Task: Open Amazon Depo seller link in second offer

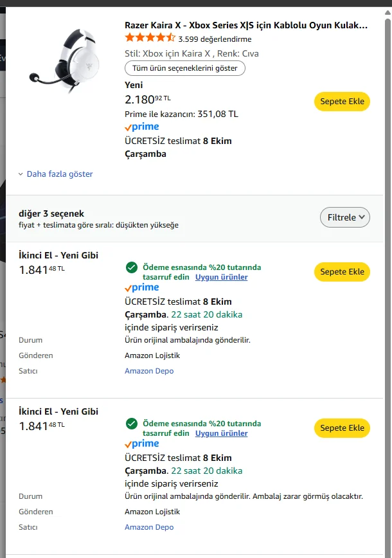Action: click(149, 527)
